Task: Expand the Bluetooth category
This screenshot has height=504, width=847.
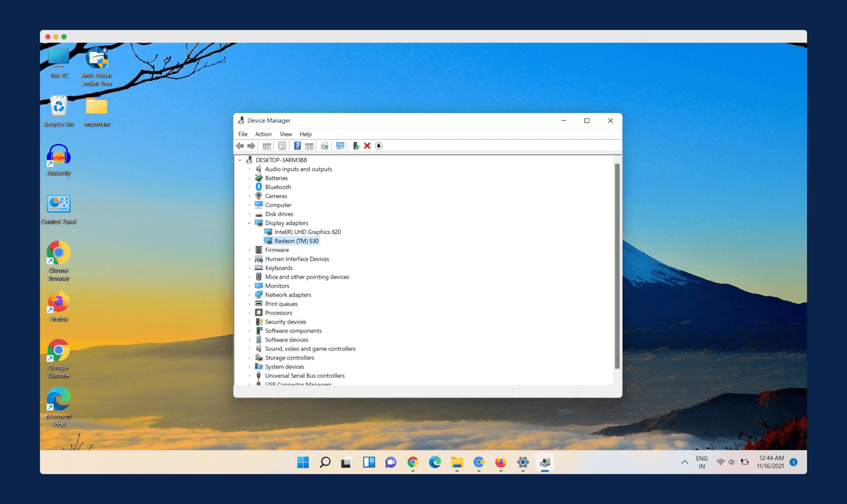Action: 249,187
